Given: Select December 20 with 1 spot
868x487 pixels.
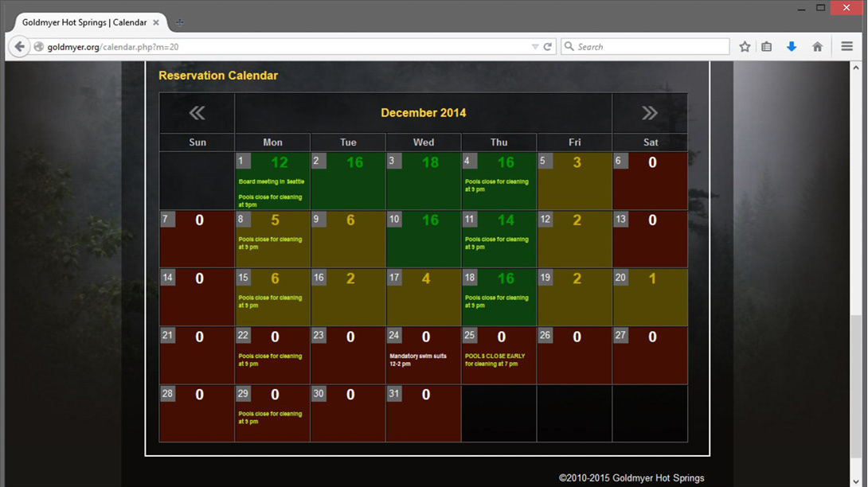Looking at the screenshot, I should coord(650,297).
